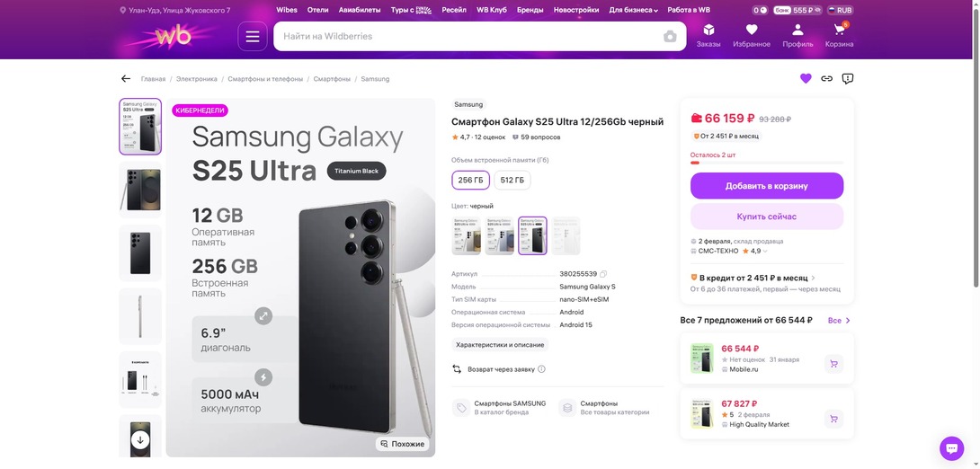Image resolution: width=980 pixels, height=469 pixels.
Task: Click the back arrow in breadcrumbs
Action: tap(126, 79)
